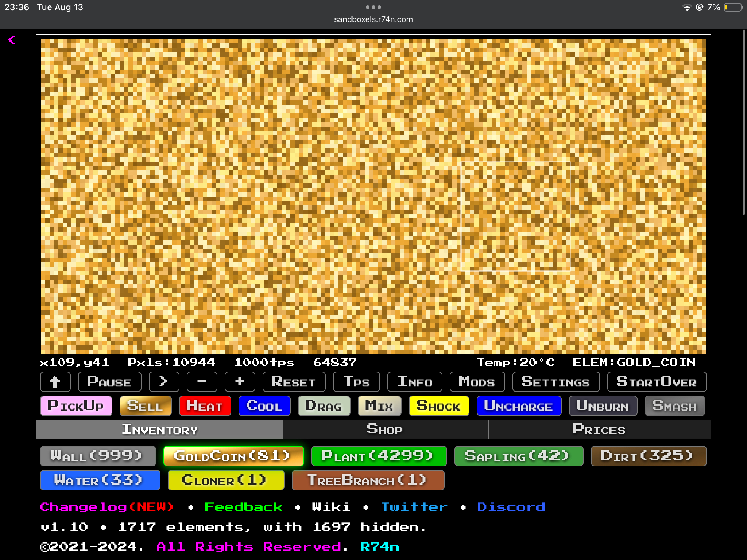
Task: Switch to the Shop tab
Action: pos(385,429)
